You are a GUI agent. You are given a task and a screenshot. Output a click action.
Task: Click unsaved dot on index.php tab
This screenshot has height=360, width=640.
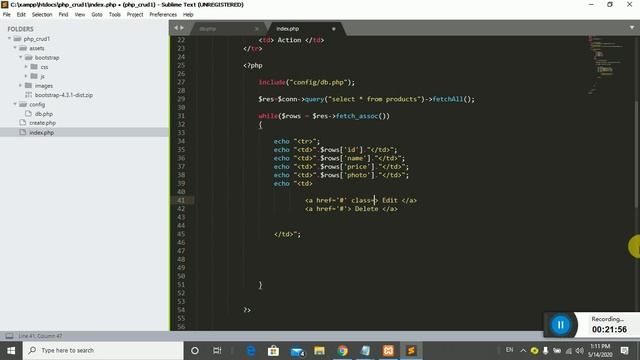[333, 29]
